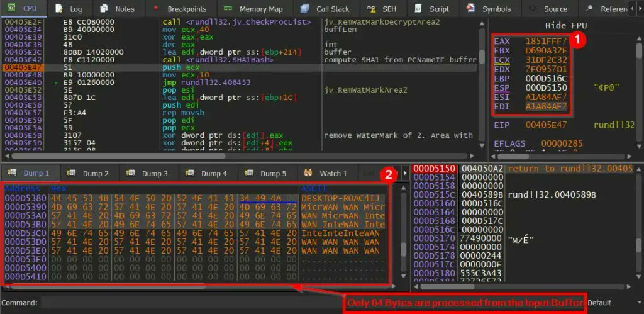Select the EBX register value D690A32F
The height and width of the screenshot is (314, 644).
[x=547, y=50]
